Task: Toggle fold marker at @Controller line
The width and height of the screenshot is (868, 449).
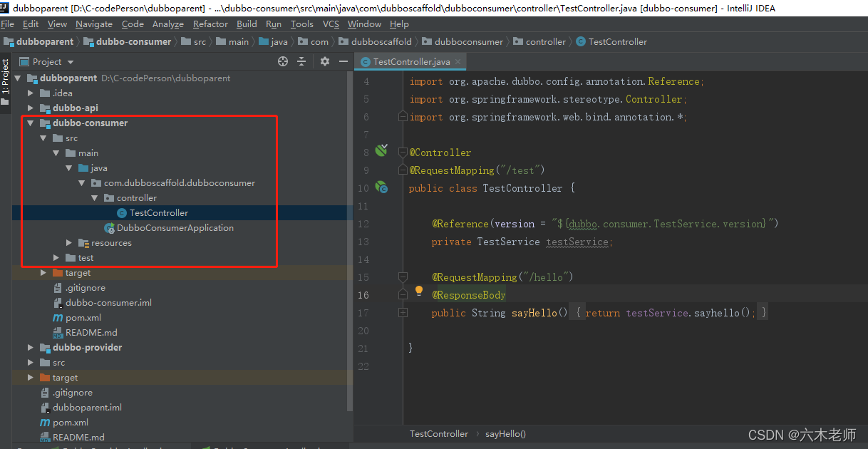Action: pyautogui.click(x=403, y=153)
